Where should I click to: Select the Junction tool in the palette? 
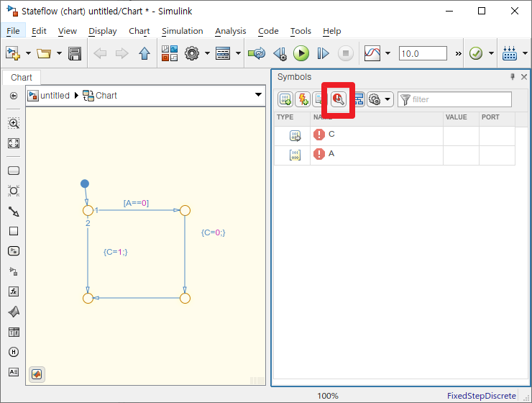click(x=14, y=191)
